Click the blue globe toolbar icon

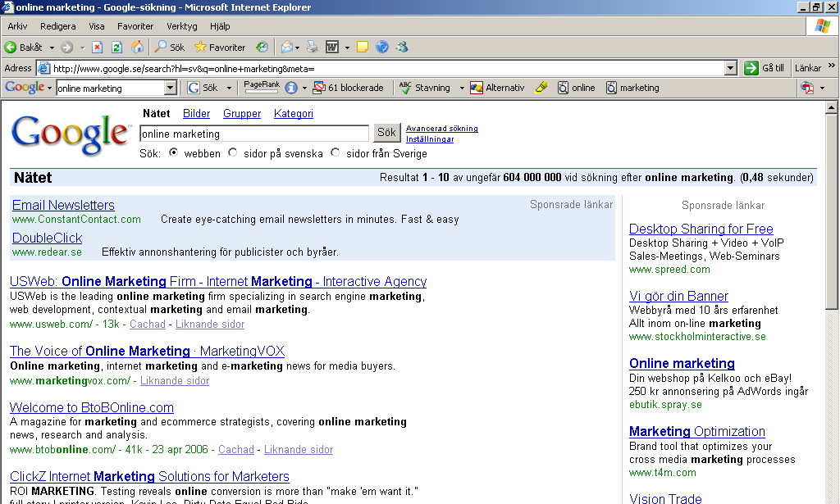382,47
